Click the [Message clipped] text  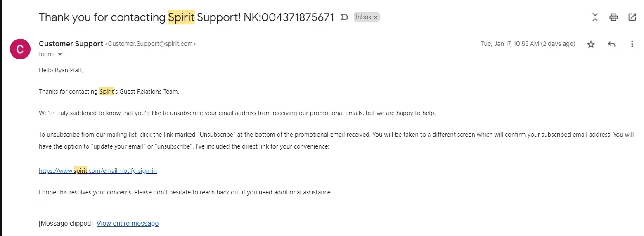pos(66,223)
